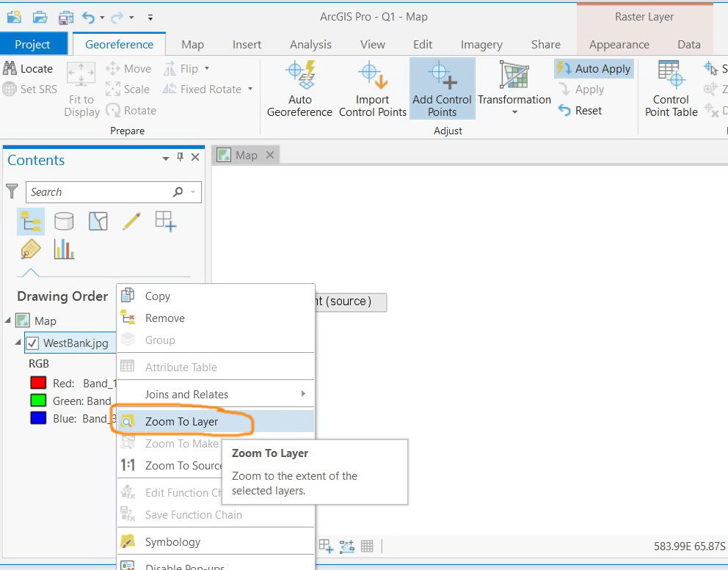Select List By Selection icon
Image resolution: width=728 pixels, height=570 pixels.
pyautogui.click(x=98, y=222)
